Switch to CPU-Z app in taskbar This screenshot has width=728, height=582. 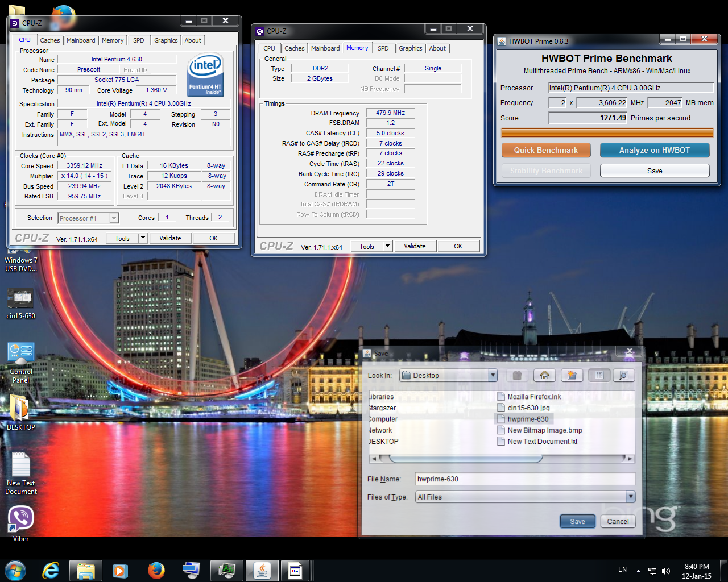pyautogui.click(x=226, y=571)
